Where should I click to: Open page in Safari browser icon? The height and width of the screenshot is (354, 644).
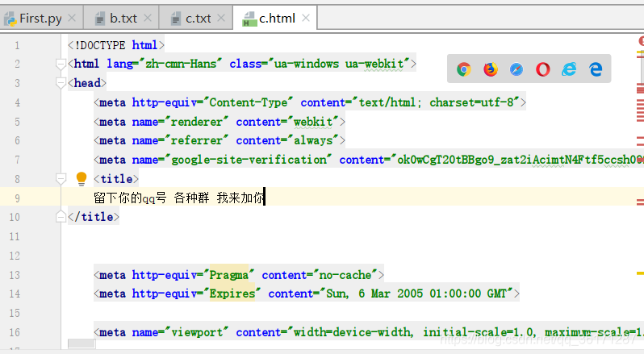tap(516, 69)
